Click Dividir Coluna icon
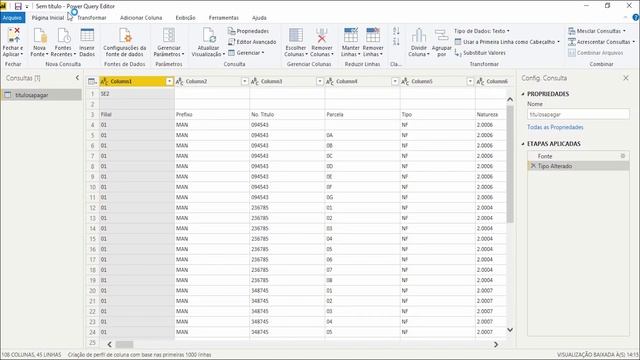The width and height of the screenshot is (640, 360). [x=419, y=36]
